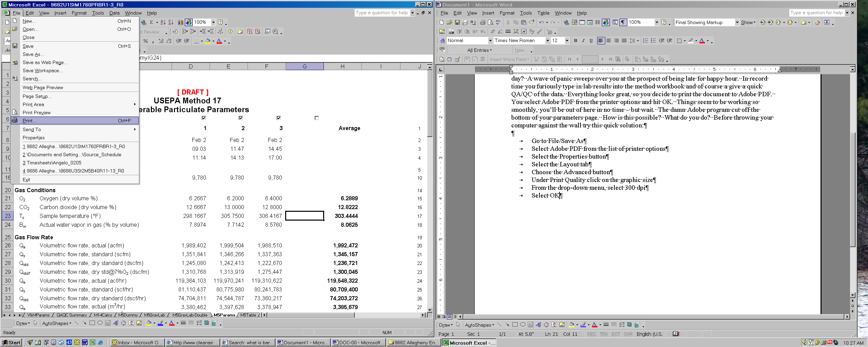Click Word Highlight color button
868x347 pixels.
690,41
